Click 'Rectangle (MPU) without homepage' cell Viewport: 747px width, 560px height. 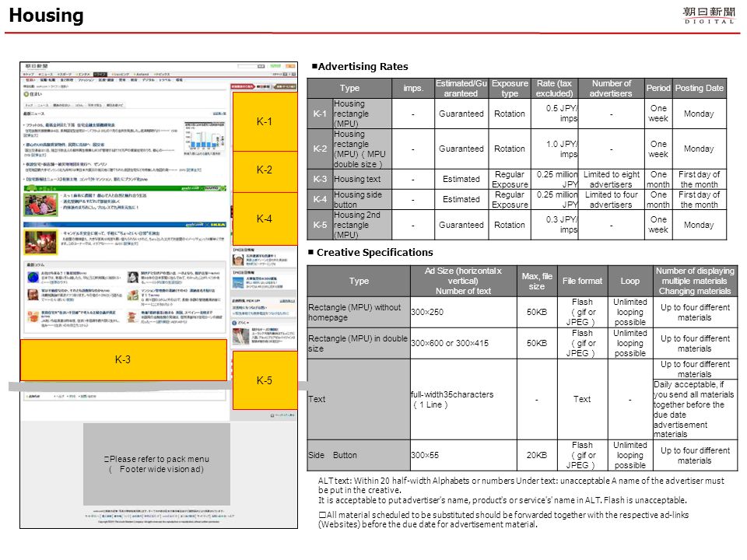coord(358,313)
